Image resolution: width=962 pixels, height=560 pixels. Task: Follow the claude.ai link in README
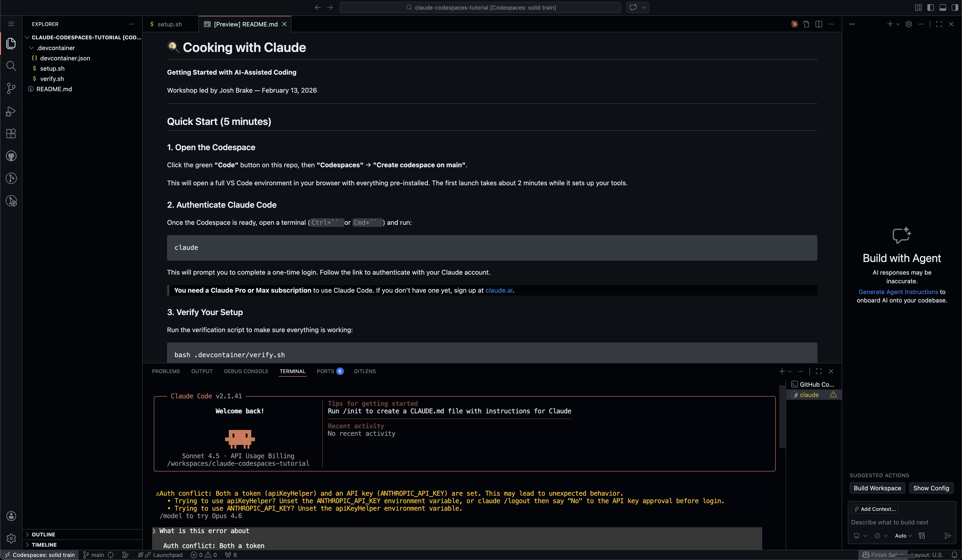pyautogui.click(x=499, y=290)
